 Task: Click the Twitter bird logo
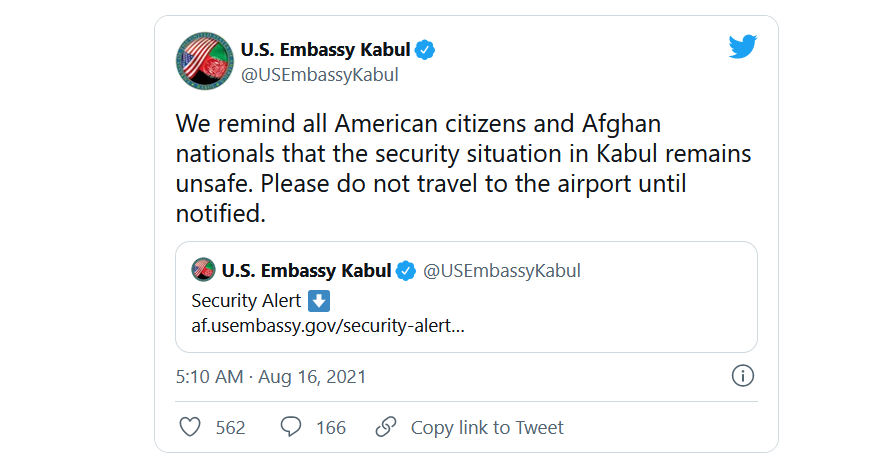(742, 47)
